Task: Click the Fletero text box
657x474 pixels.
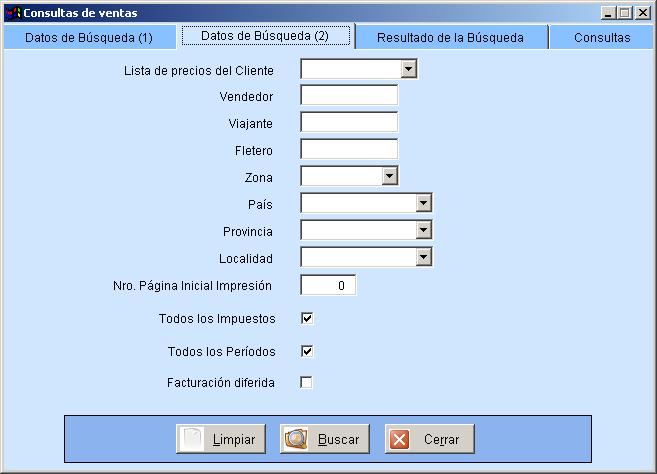Action: [349, 149]
